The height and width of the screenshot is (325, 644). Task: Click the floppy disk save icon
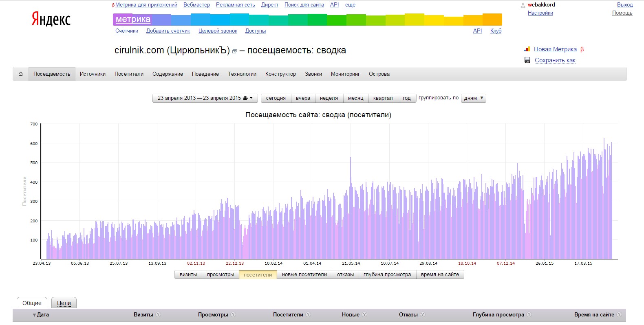(527, 60)
